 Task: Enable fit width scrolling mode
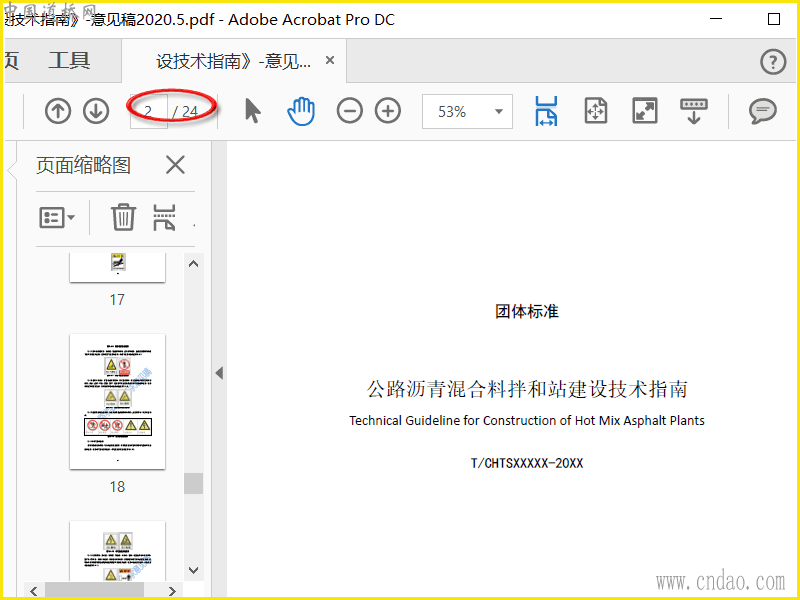546,111
